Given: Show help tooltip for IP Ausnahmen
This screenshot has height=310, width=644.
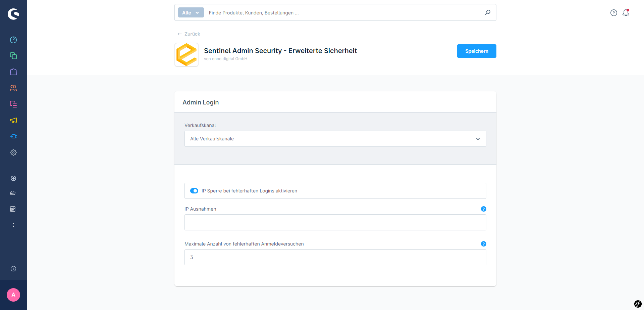Looking at the screenshot, I should [x=483, y=209].
